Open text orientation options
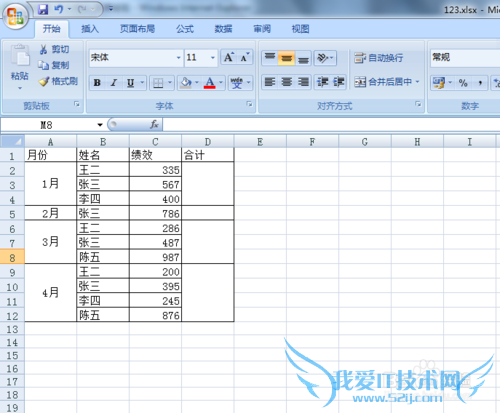Image resolution: width=500 pixels, height=413 pixels. click(x=325, y=58)
